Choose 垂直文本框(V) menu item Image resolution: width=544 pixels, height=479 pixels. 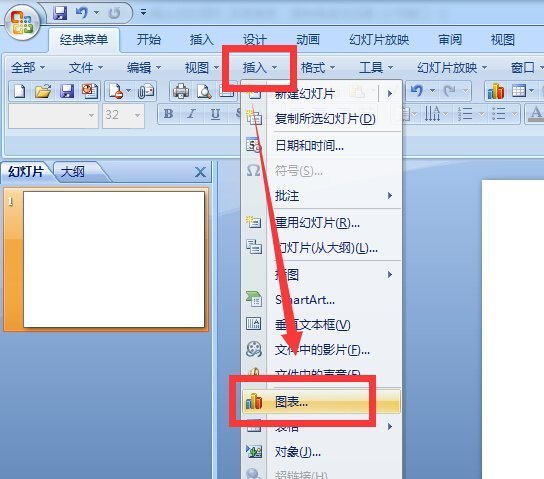tap(321, 325)
